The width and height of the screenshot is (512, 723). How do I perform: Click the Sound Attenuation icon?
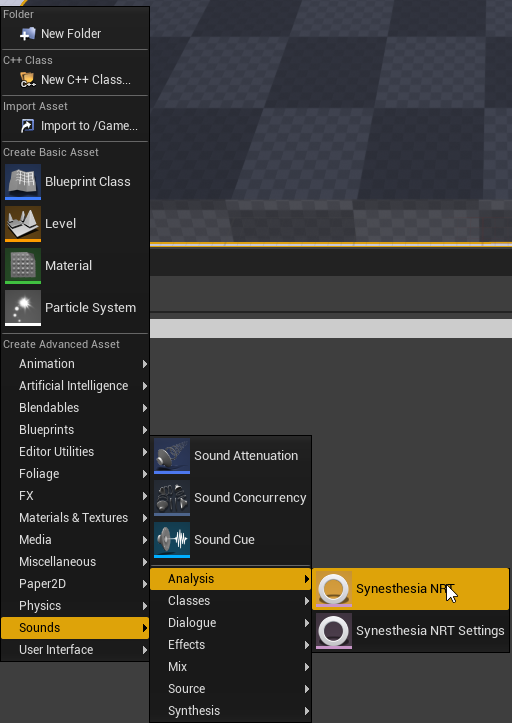172,456
